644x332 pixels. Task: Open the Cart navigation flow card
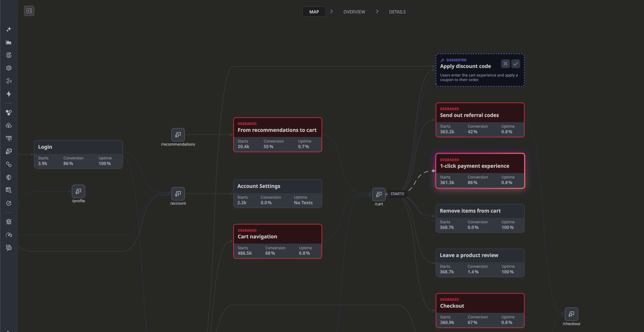(x=278, y=241)
